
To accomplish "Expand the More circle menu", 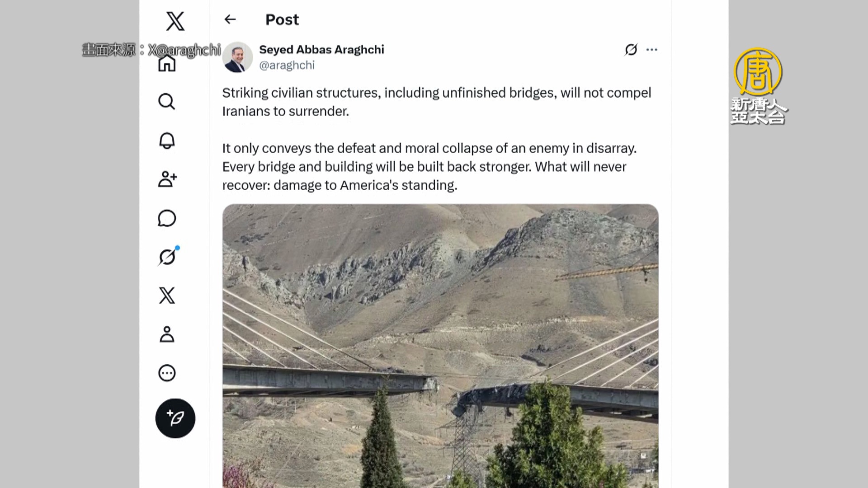I will (x=167, y=373).
